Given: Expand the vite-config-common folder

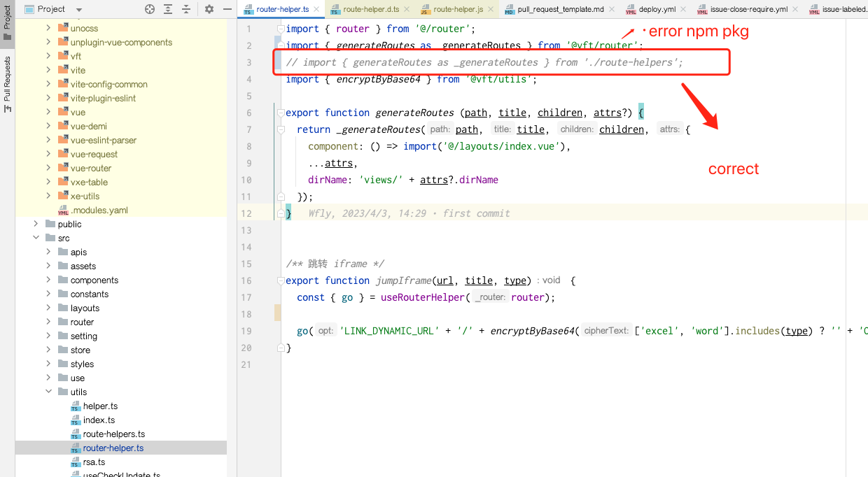Looking at the screenshot, I should click(48, 84).
